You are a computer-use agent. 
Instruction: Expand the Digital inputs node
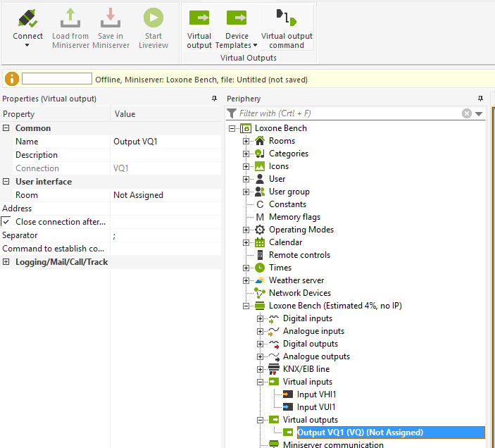point(261,318)
